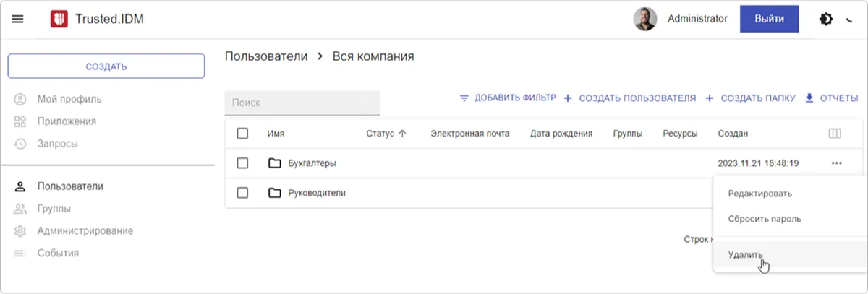
Task: Click ДОБАВИТЬ ФИЛЬТР to add filter
Action: click(x=508, y=98)
